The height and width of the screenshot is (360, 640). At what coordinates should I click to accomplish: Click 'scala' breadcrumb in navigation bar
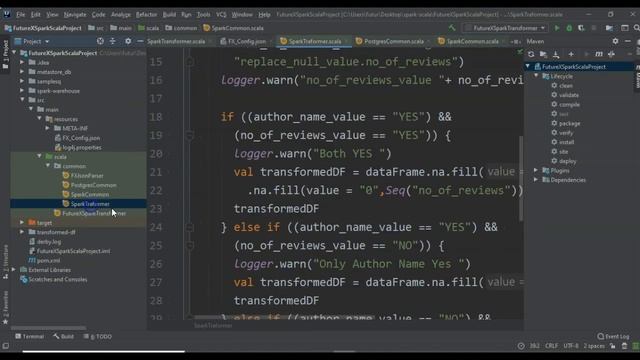(149, 28)
